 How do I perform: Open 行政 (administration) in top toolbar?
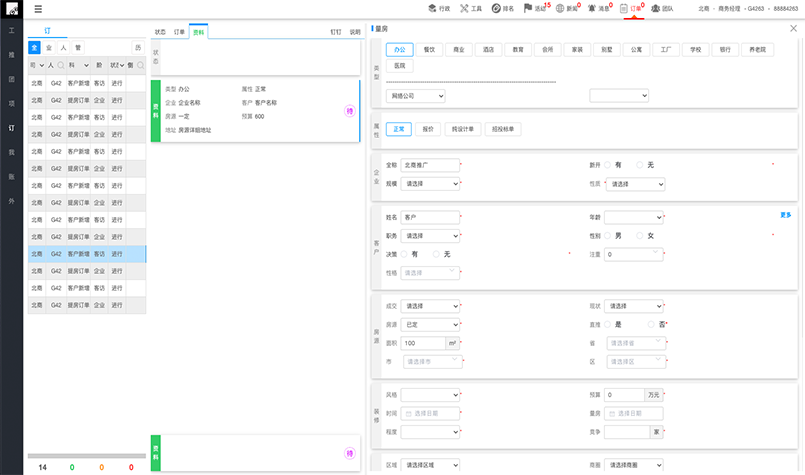click(x=438, y=8)
